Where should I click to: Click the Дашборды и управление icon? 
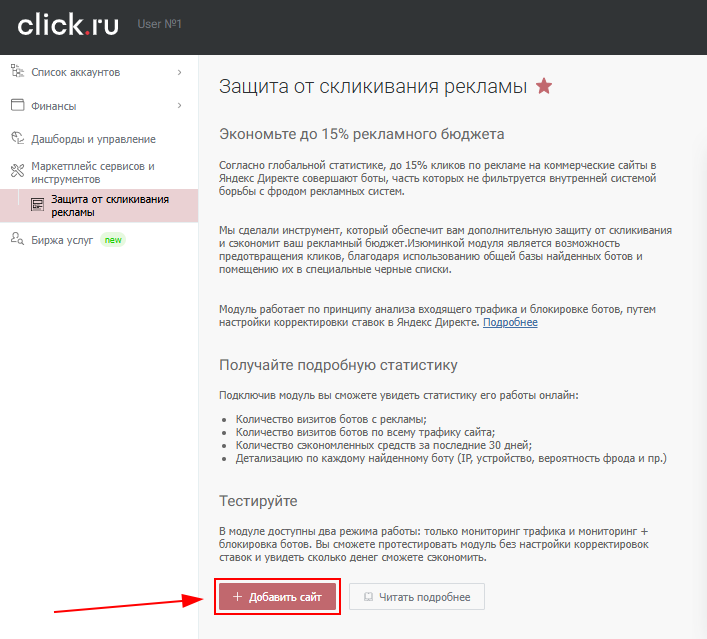[x=16, y=139]
